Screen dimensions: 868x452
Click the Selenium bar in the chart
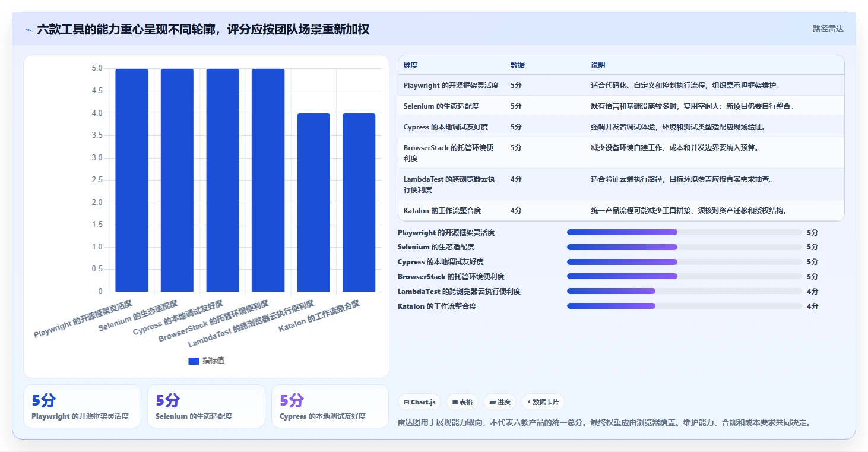click(x=177, y=180)
